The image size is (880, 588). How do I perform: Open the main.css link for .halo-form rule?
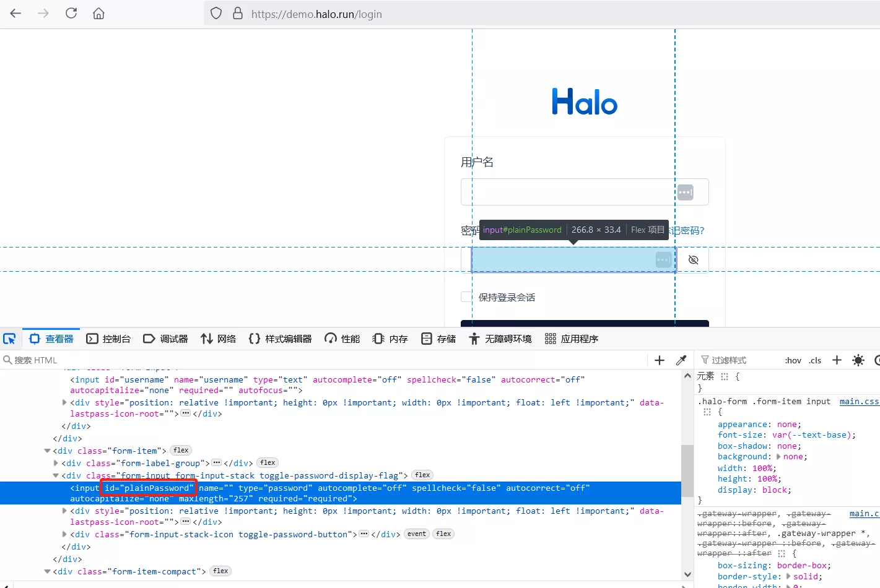coord(858,402)
